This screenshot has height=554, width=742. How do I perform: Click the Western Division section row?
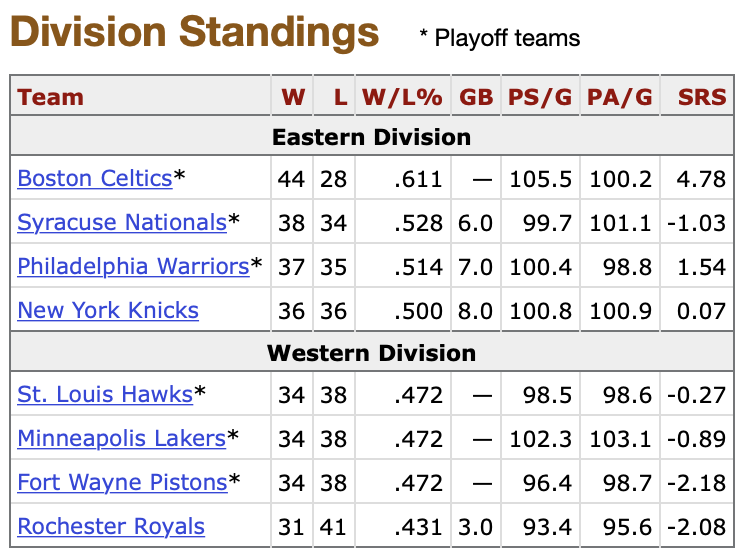pos(371,353)
